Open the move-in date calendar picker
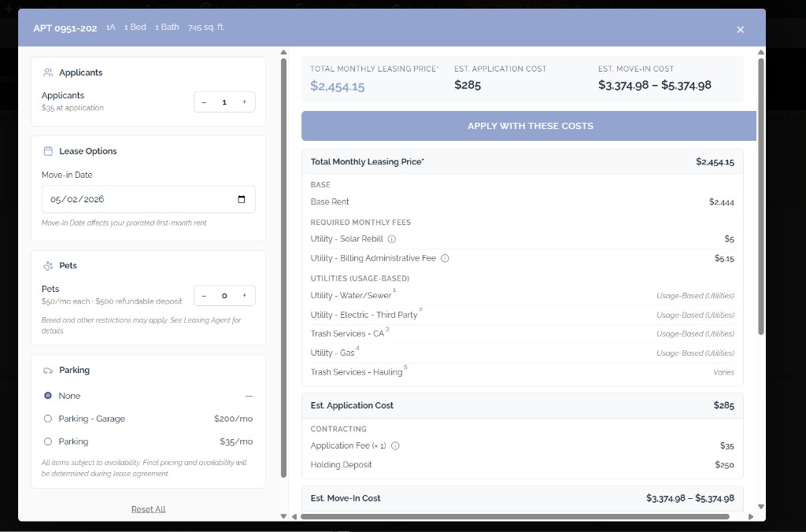This screenshot has height=532, width=806. (x=242, y=199)
